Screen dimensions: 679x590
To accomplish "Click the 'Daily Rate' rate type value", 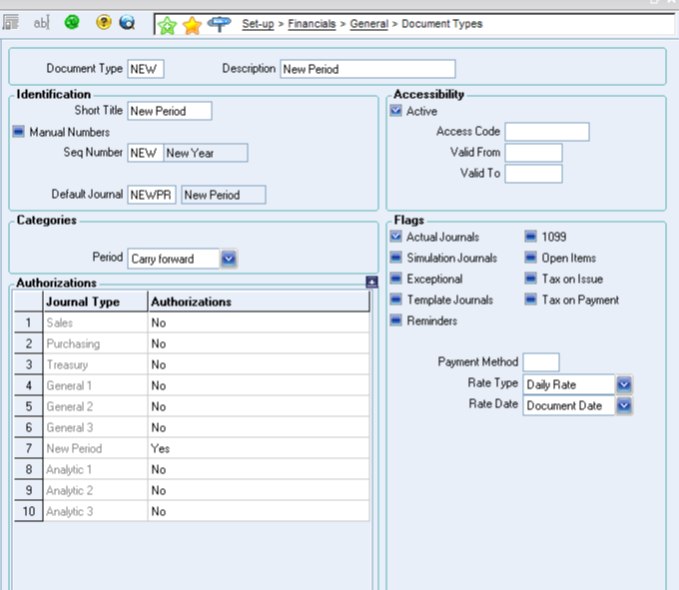I will [569, 384].
